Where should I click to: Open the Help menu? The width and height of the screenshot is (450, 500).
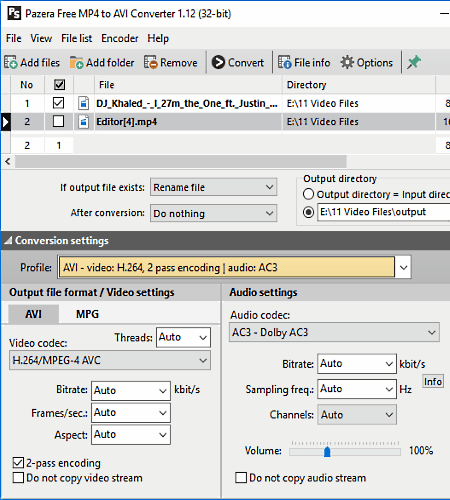[158, 38]
